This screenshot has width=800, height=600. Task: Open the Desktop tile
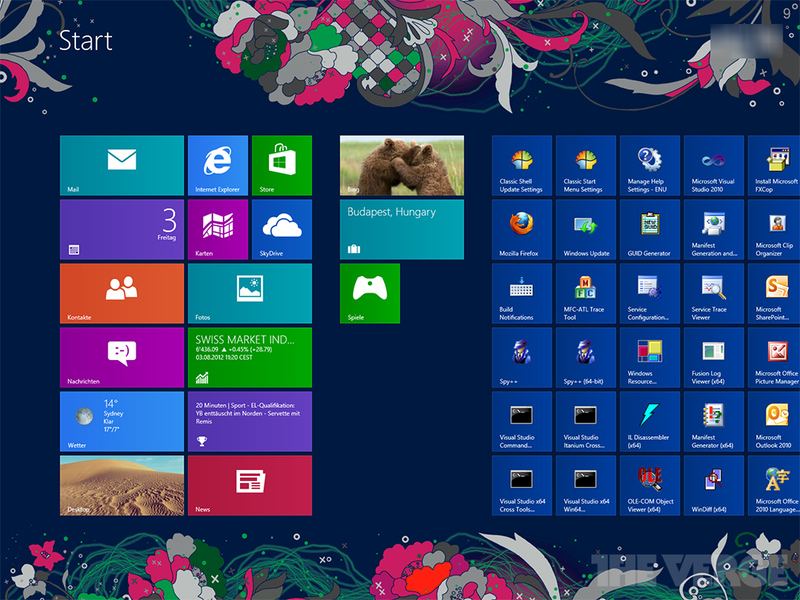(122, 486)
